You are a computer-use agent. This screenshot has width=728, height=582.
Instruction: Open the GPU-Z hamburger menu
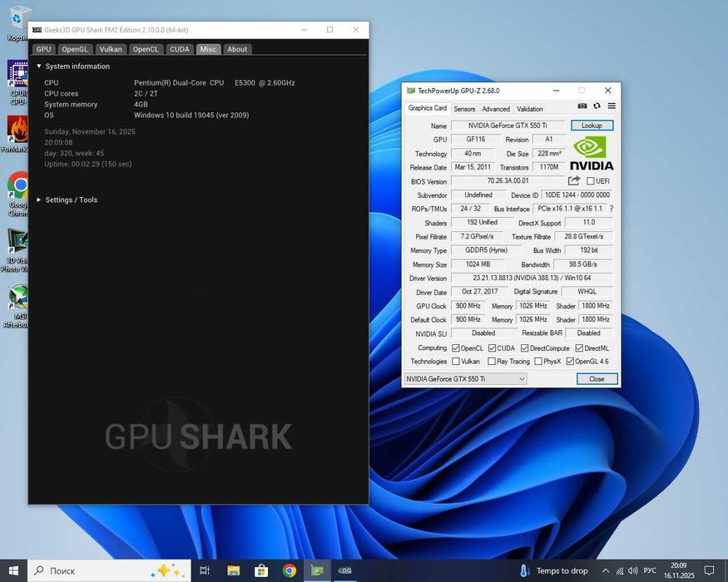[612, 106]
